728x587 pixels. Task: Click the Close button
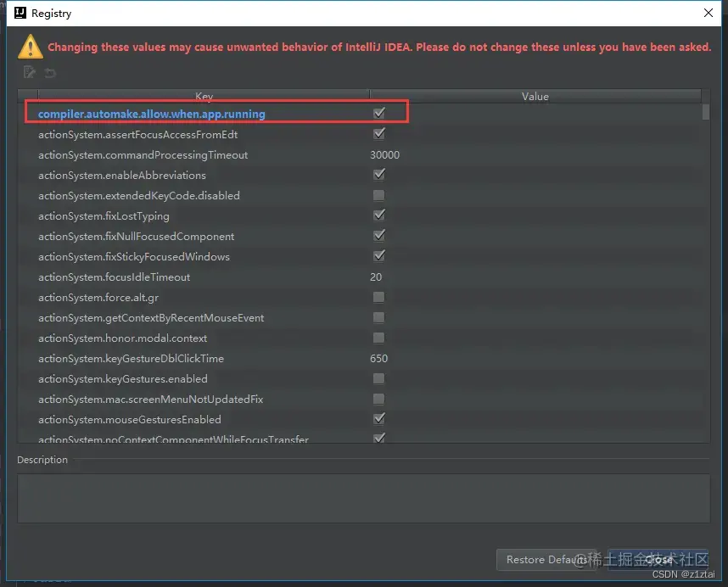658,560
